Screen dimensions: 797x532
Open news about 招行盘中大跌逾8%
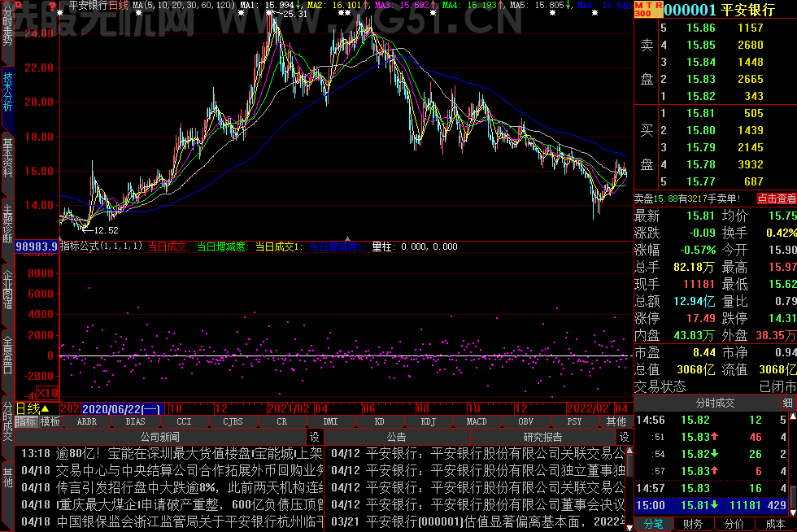tap(172, 488)
